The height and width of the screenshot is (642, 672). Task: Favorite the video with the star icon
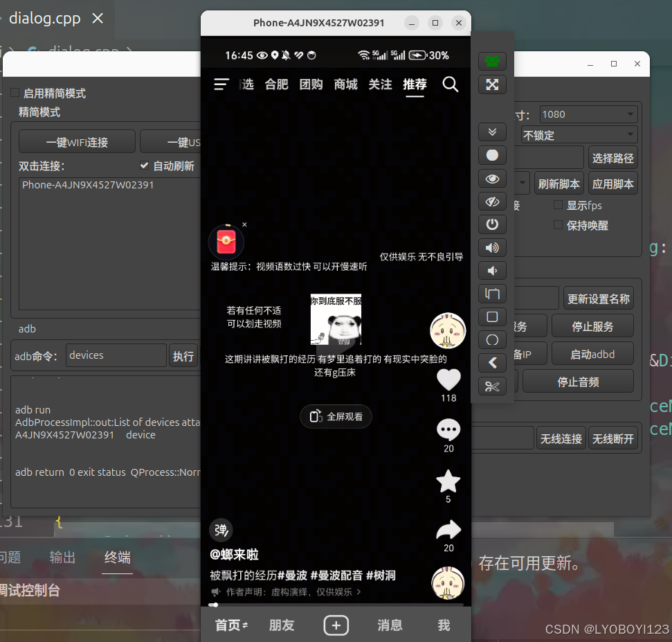pyautogui.click(x=448, y=481)
